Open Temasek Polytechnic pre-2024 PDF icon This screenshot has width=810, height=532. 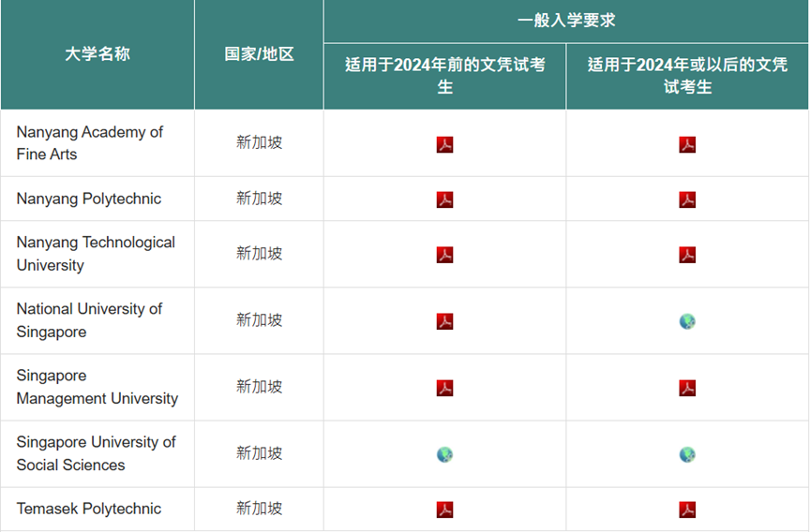[444, 510]
